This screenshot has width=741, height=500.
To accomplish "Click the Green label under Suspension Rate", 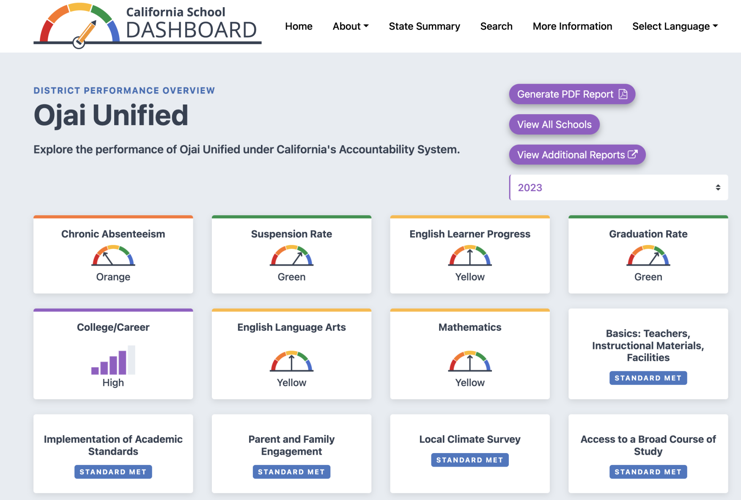I will tap(292, 277).
